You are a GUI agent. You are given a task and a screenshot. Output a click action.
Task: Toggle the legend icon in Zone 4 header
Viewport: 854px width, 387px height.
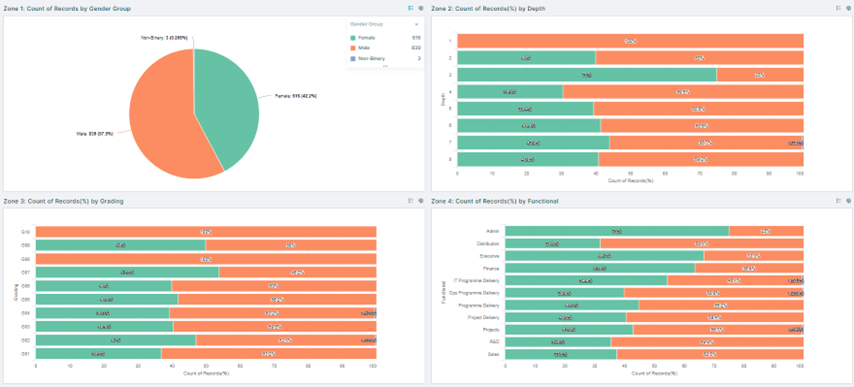(x=839, y=200)
